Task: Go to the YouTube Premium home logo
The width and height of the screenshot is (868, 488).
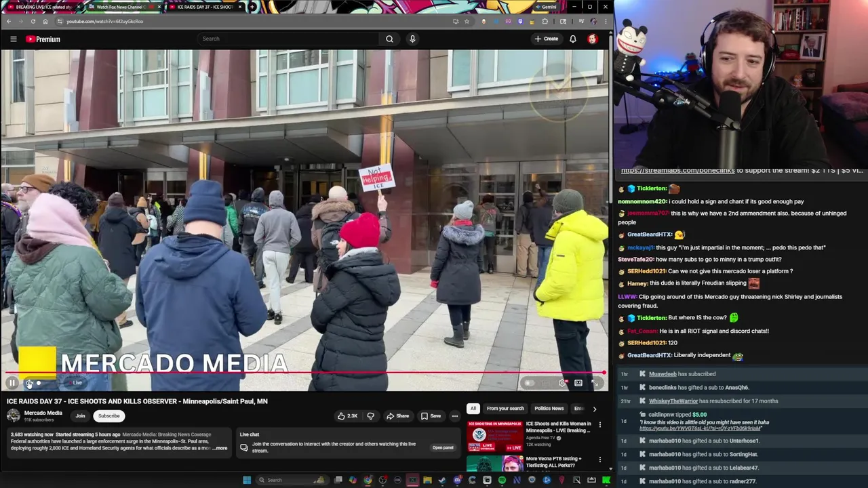Action: [43, 39]
